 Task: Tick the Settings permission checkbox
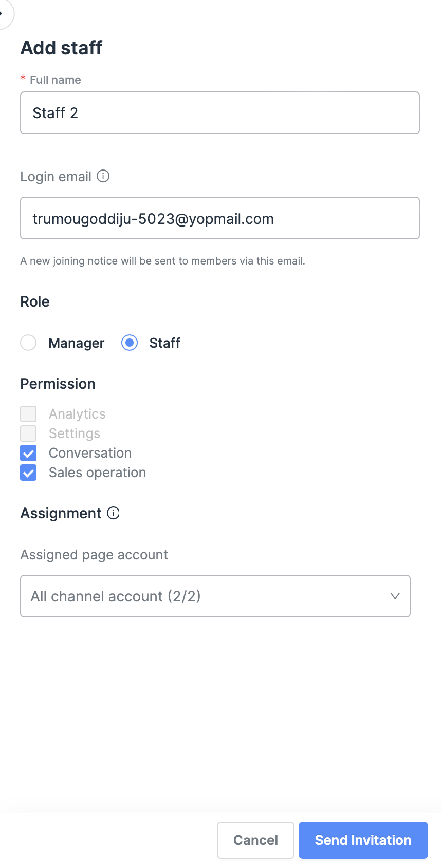pyautogui.click(x=28, y=433)
